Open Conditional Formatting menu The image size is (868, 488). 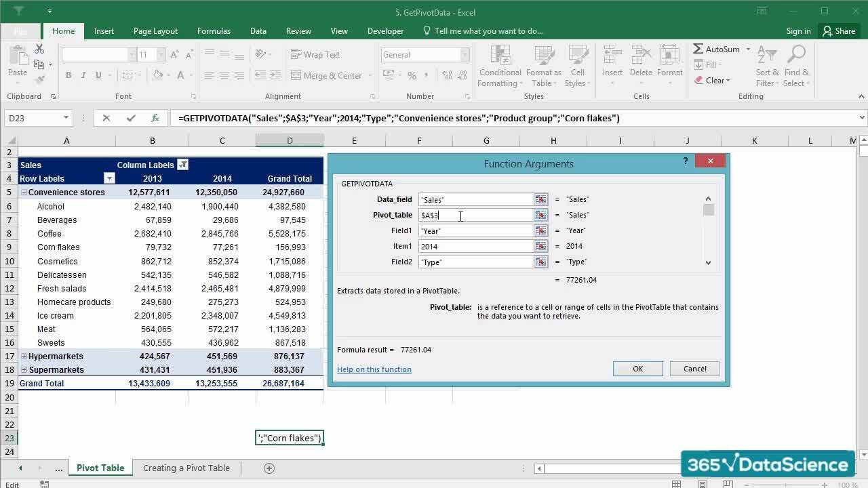(500, 66)
